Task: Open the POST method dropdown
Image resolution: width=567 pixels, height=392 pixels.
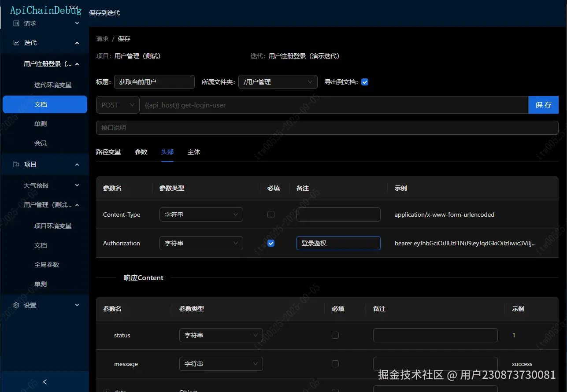Action: (118, 105)
